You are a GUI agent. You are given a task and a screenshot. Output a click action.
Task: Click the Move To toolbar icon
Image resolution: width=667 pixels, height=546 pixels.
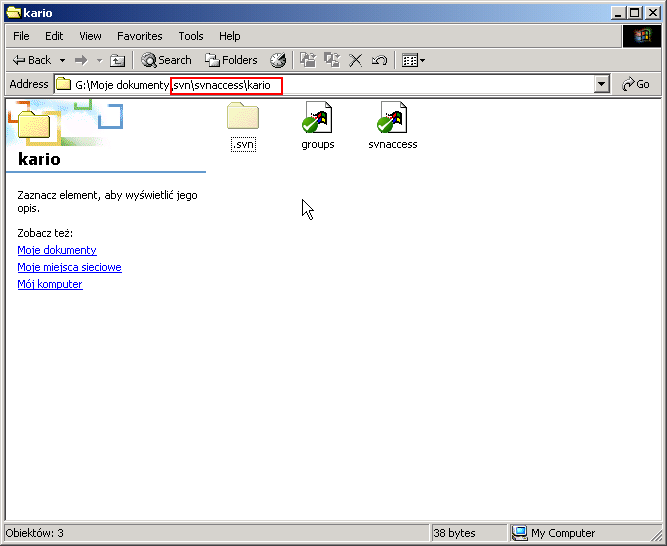point(308,60)
